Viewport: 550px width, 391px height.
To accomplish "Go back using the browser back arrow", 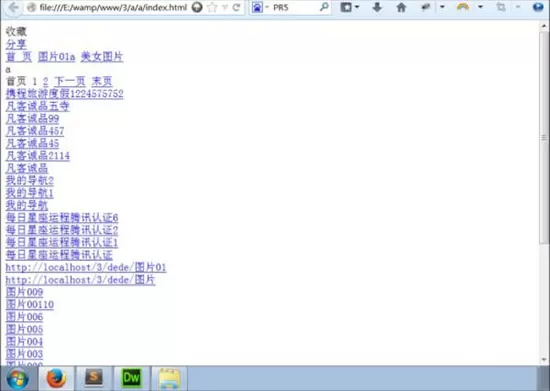I will coord(13,7).
